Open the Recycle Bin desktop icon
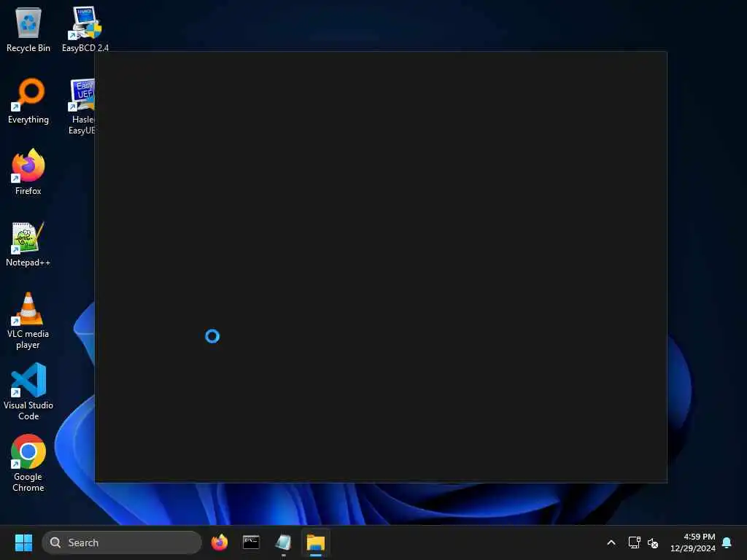This screenshot has width=747, height=560. point(28,30)
